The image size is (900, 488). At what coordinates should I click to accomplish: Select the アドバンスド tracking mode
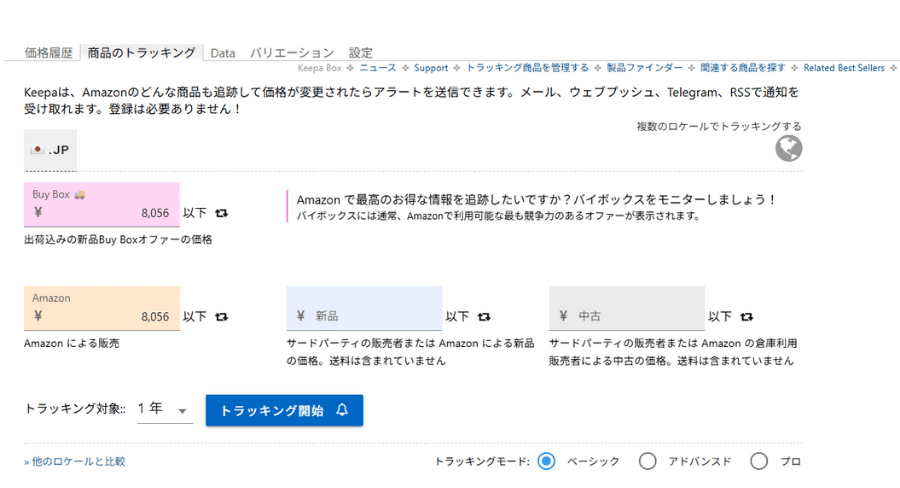[648, 461]
